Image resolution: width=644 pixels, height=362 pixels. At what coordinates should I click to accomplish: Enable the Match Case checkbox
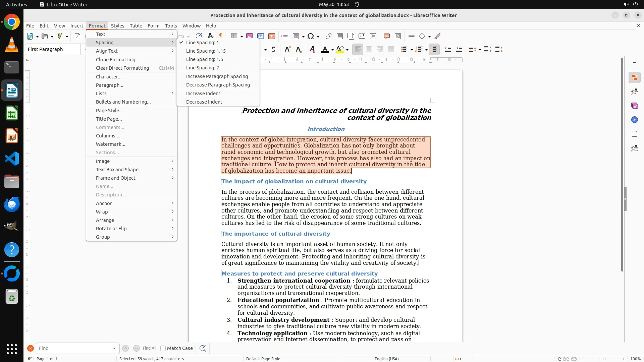tap(163, 348)
